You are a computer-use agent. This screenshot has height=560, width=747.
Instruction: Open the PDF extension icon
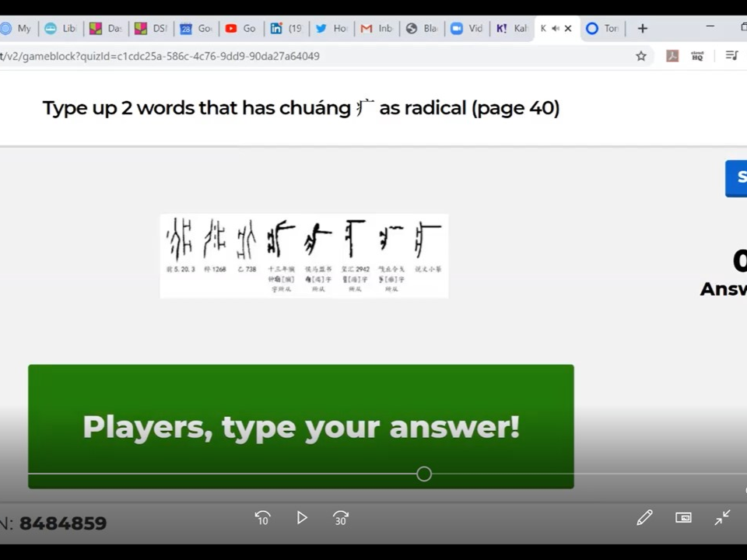click(672, 56)
